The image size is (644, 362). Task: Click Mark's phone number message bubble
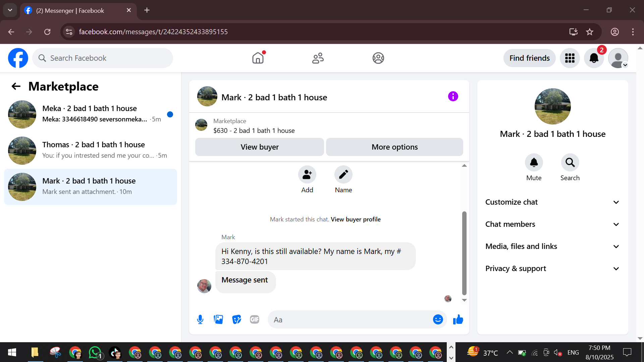[x=315, y=256]
